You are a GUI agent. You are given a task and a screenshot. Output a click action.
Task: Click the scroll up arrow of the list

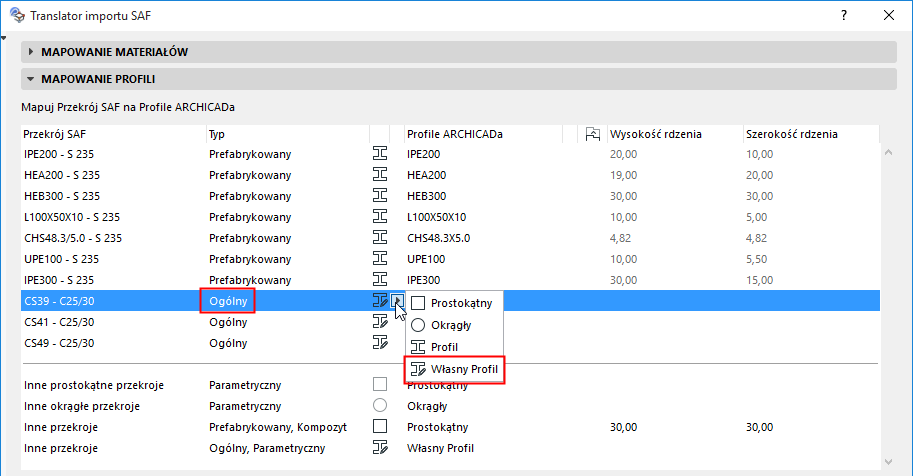pyautogui.click(x=889, y=153)
